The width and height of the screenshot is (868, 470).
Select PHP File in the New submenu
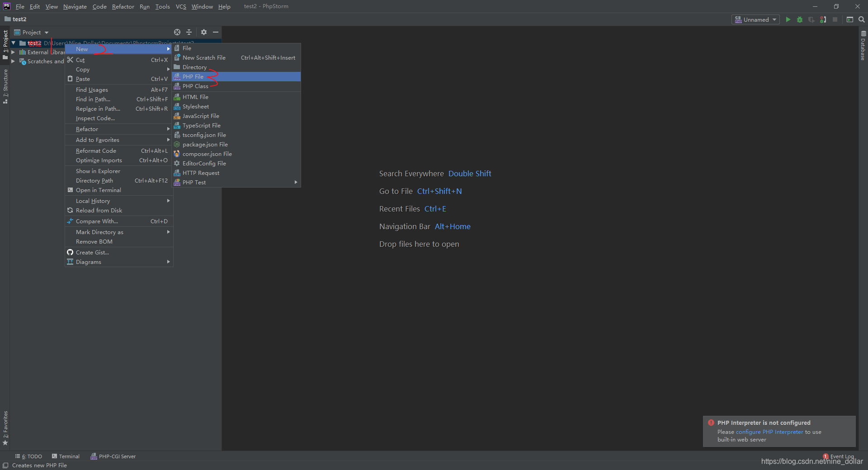click(236, 77)
